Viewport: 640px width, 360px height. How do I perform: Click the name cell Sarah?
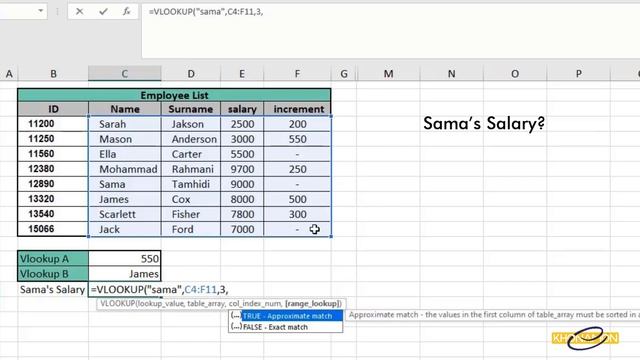pos(124,124)
